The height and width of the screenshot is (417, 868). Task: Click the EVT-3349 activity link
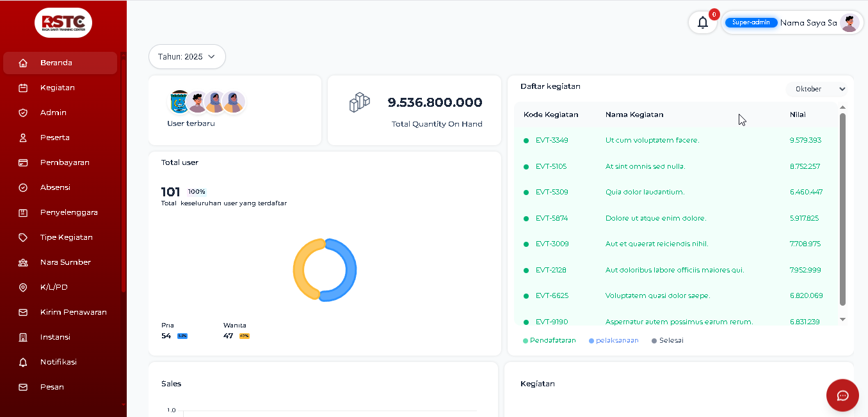click(x=551, y=140)
